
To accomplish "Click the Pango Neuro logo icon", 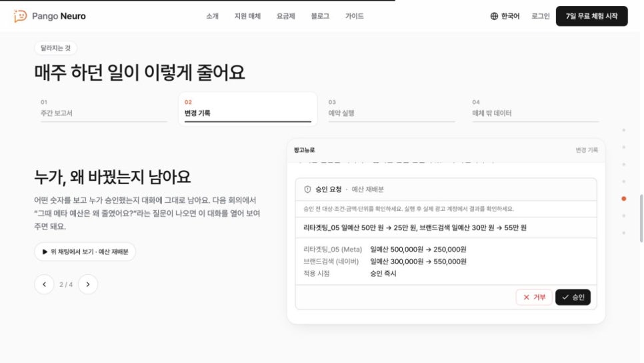I will 20,16.
